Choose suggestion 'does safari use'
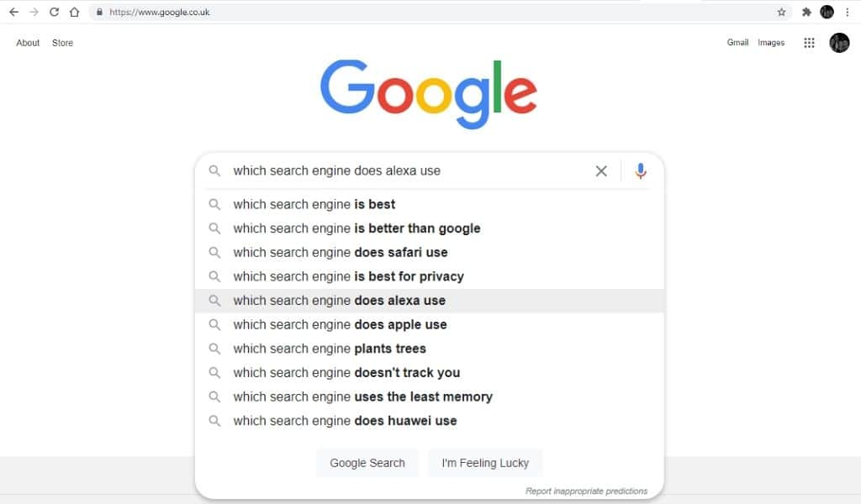 coord(430,252)
